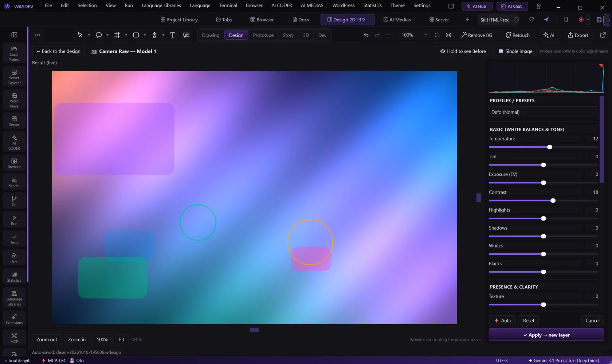Select the grid frame tool
The width and height of the screenshot is (612, 364).
[117, 35]
